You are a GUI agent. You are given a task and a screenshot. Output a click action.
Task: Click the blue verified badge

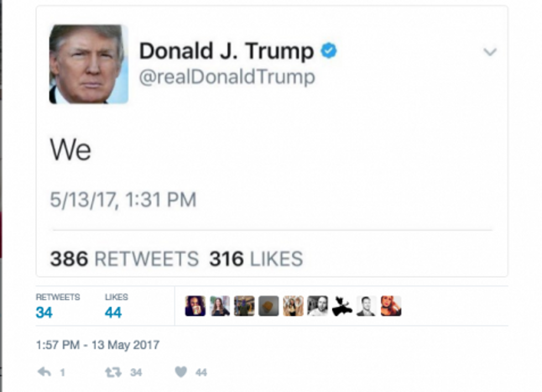point(329,51)
